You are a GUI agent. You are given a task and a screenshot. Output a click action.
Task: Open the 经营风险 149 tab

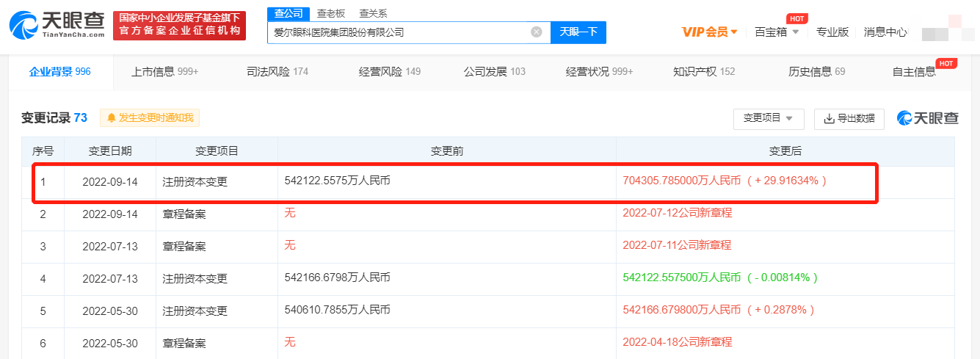click(x=390, y=72)
